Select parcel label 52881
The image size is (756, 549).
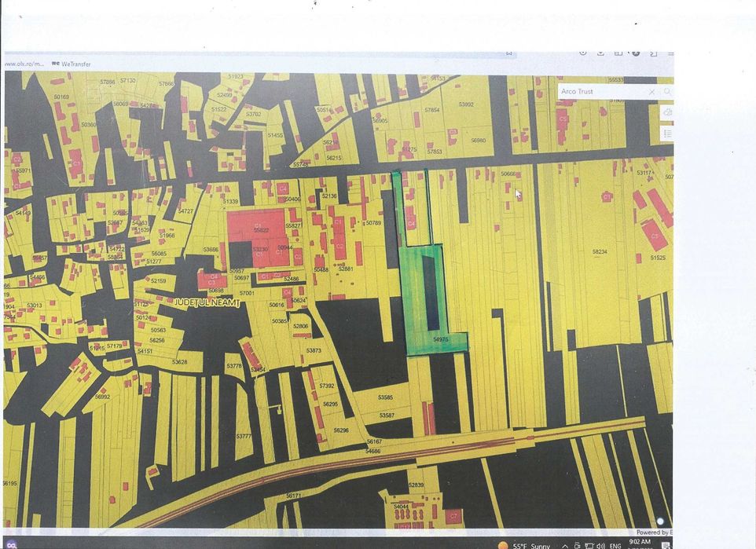[346, 269]
